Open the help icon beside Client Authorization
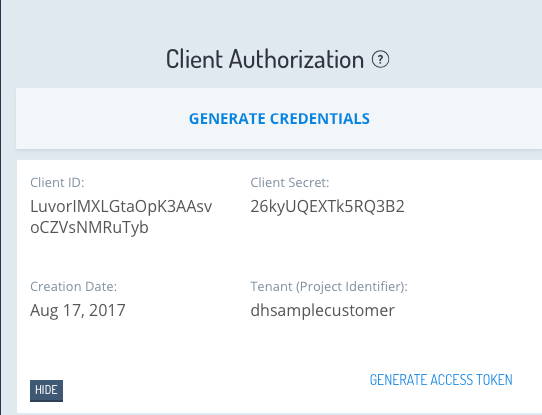The image size is (542, 415). (x=380, y=59)
